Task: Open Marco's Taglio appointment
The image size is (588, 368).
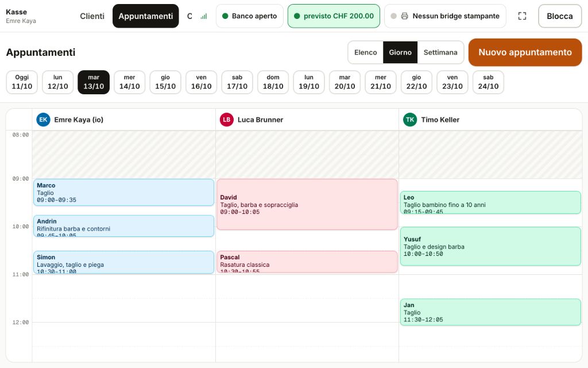Action: click(124, 192)
